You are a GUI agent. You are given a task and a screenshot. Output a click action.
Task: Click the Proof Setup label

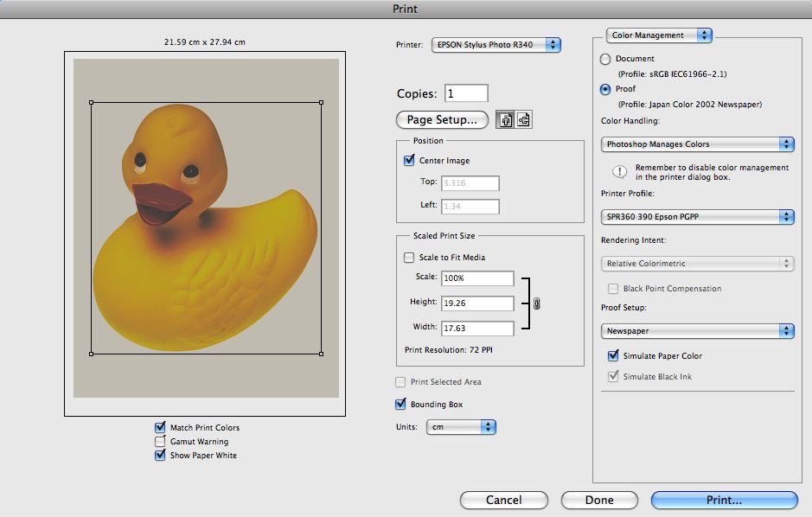(623, 308)
